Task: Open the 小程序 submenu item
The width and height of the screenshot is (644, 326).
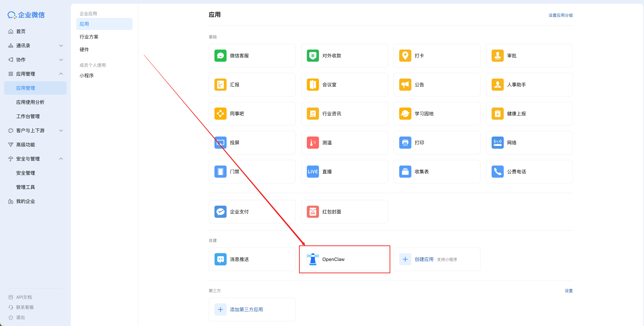Action: 86,76
